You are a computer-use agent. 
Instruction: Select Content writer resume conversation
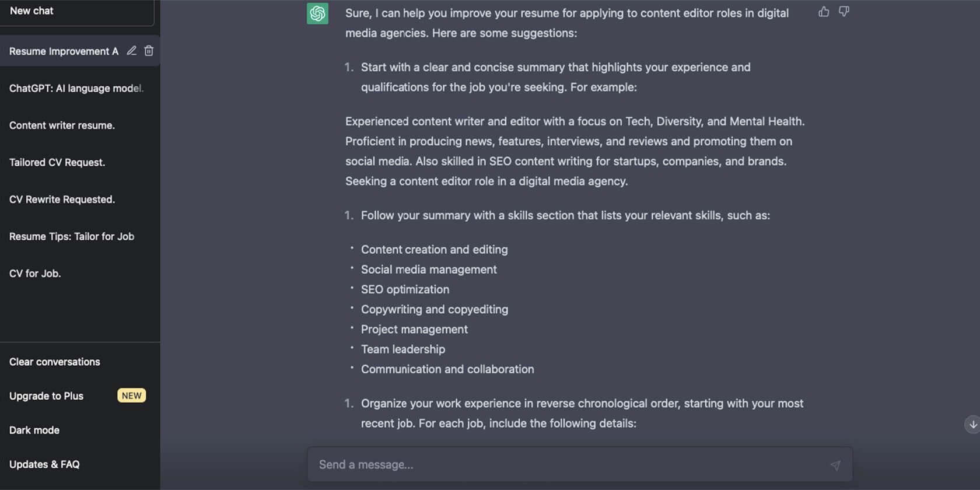[62, 125]
